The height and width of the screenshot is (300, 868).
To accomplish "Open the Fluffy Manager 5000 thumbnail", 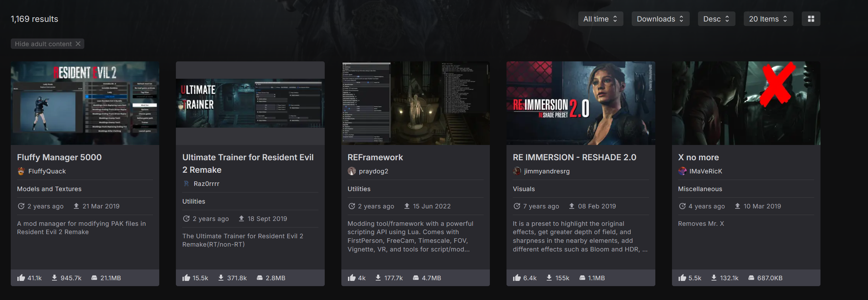I will coord(85,103).
